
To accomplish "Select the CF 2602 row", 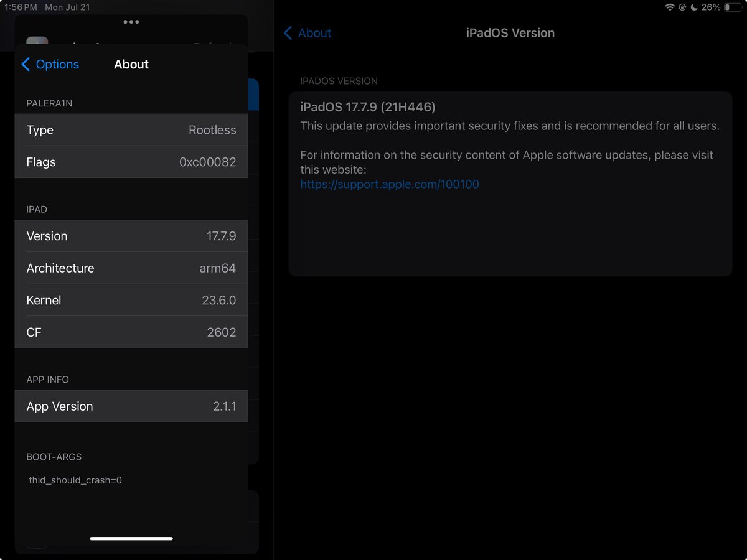I will point(131,332).
